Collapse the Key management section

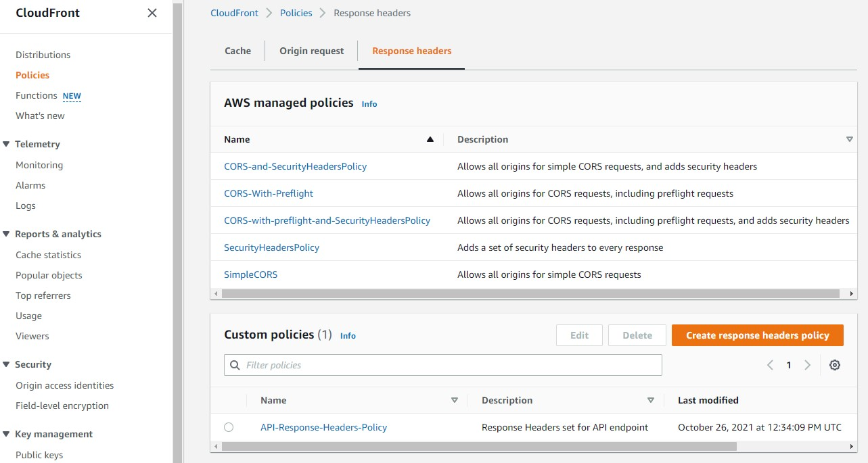[x=6, y=434]
